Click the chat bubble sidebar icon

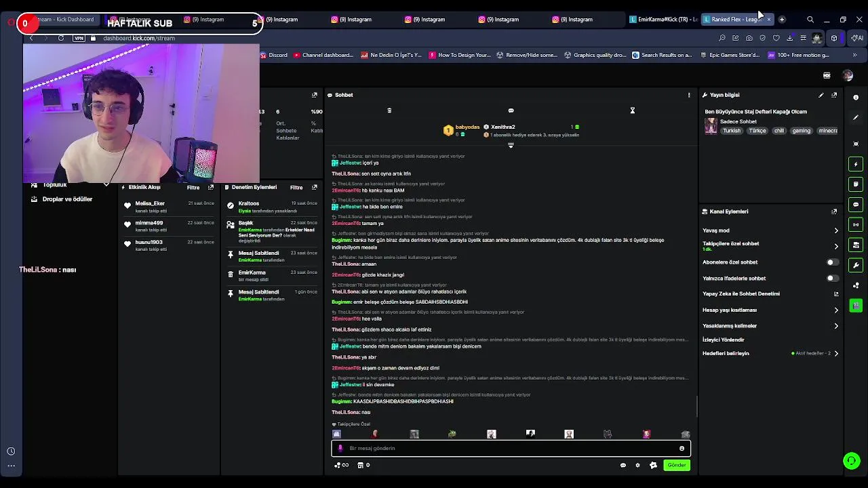click(856, 205)
